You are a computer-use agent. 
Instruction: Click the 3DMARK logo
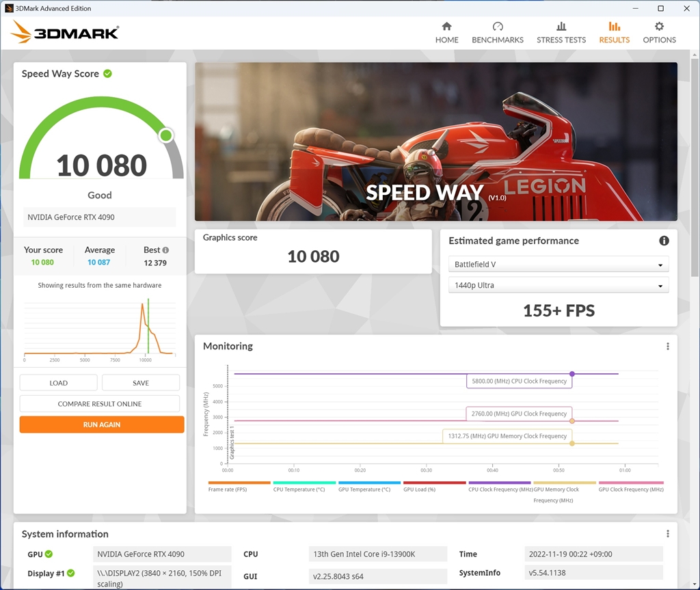pos(65,31)
